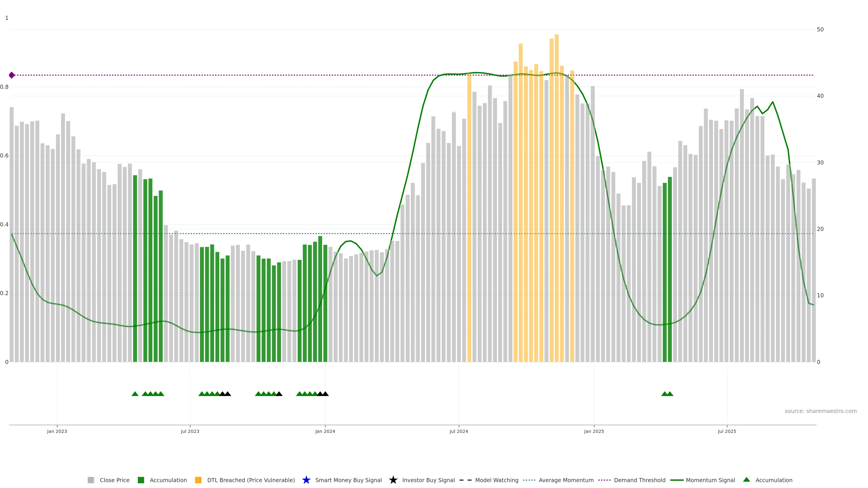868x488 pixels.
Task: Toggle the Momentum Signal legend entry
Action: click(x=710, y=480)
